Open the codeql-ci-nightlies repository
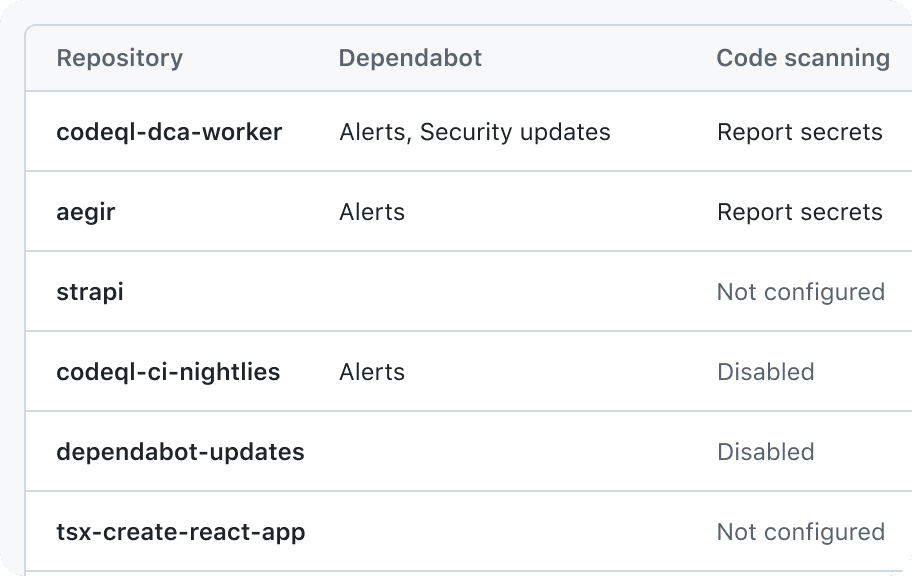Viewport: 912px width, 576px height. pyautogui.click(x=168, y=372)
